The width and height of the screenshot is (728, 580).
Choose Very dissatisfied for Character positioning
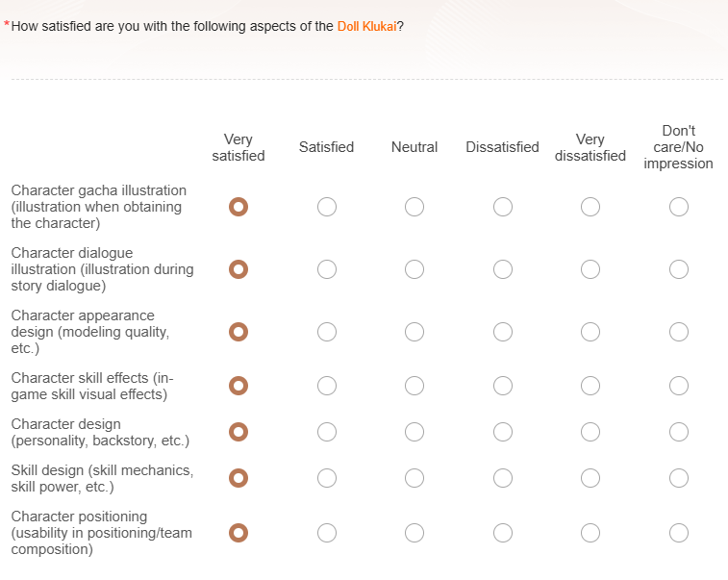(590, 533)
